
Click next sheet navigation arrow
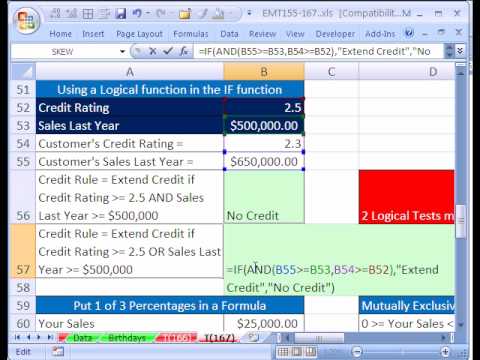39,337
